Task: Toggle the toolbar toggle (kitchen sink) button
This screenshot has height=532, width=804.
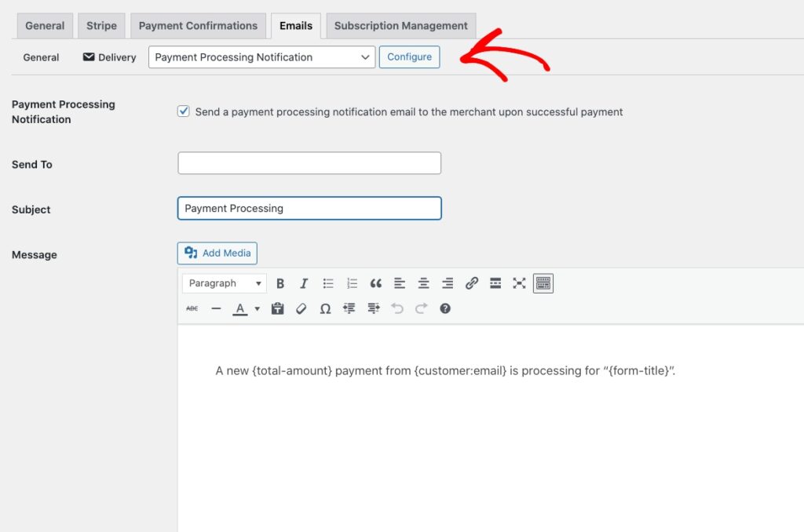Action: [x=543, y=283]
